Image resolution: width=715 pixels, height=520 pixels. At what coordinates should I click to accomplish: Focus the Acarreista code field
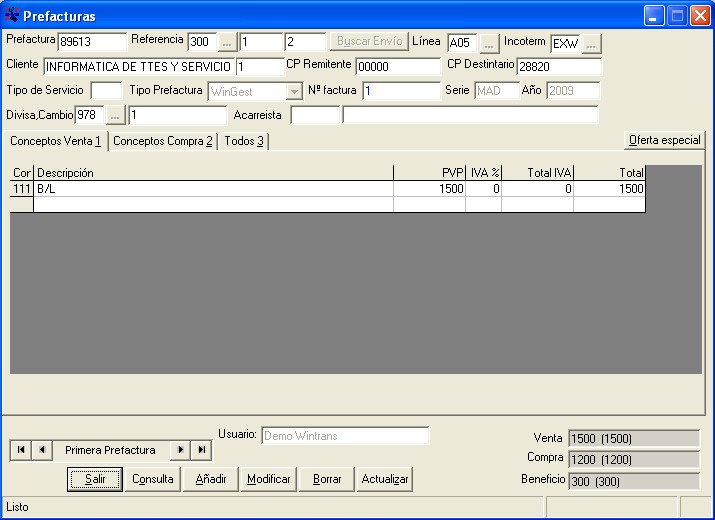pos(316,115)
